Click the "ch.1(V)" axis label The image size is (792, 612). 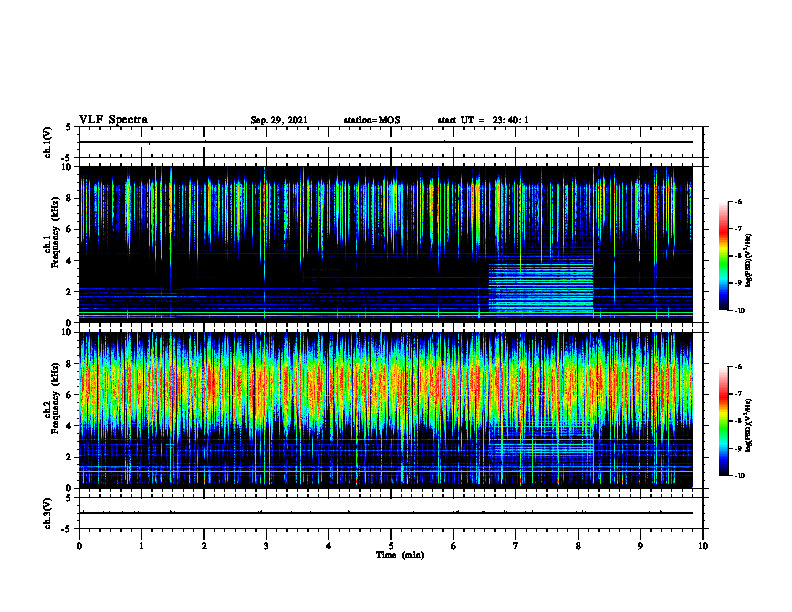point(48,142)
